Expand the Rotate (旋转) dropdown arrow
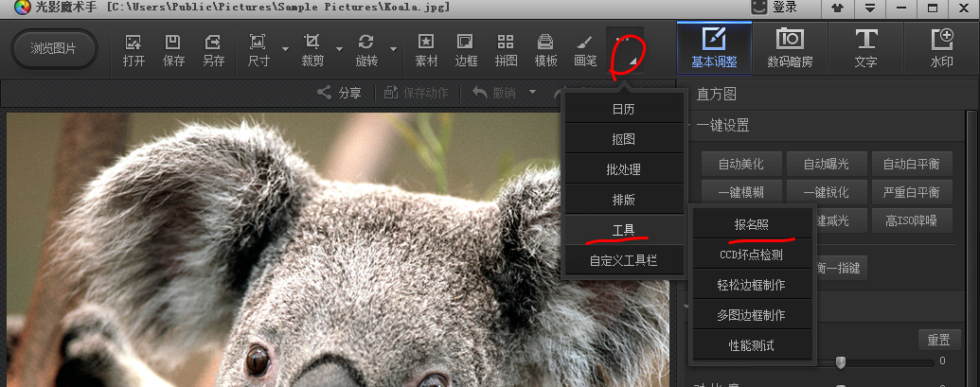This screenshot has width=980, height=387. pyautogui.click(x=393, y=49)
